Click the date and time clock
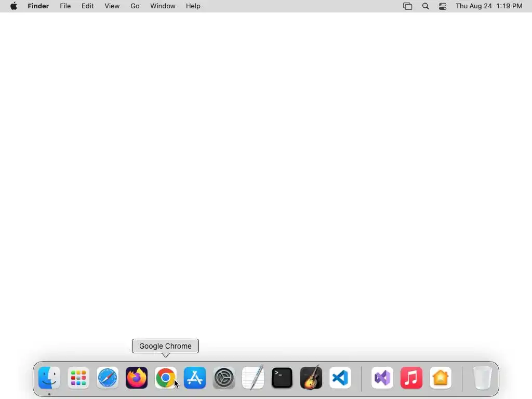This screenshot has height=399, width=532. coord(489,6)
